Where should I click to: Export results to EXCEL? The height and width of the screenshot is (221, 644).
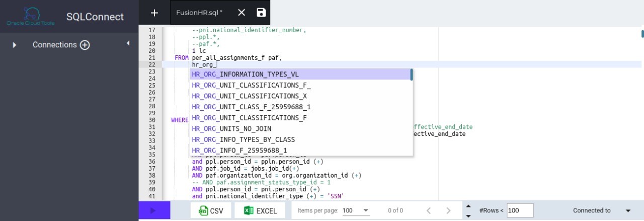[x=261, y=210]
